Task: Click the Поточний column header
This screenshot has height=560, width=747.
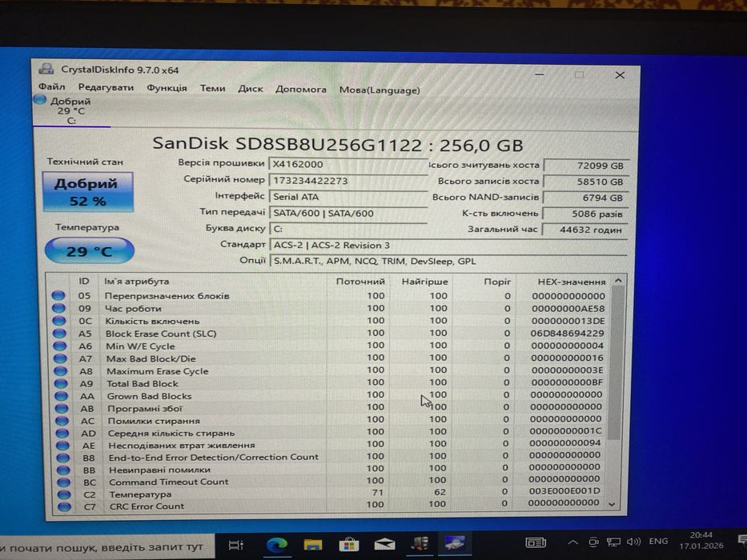Action: tap(360, 282)
